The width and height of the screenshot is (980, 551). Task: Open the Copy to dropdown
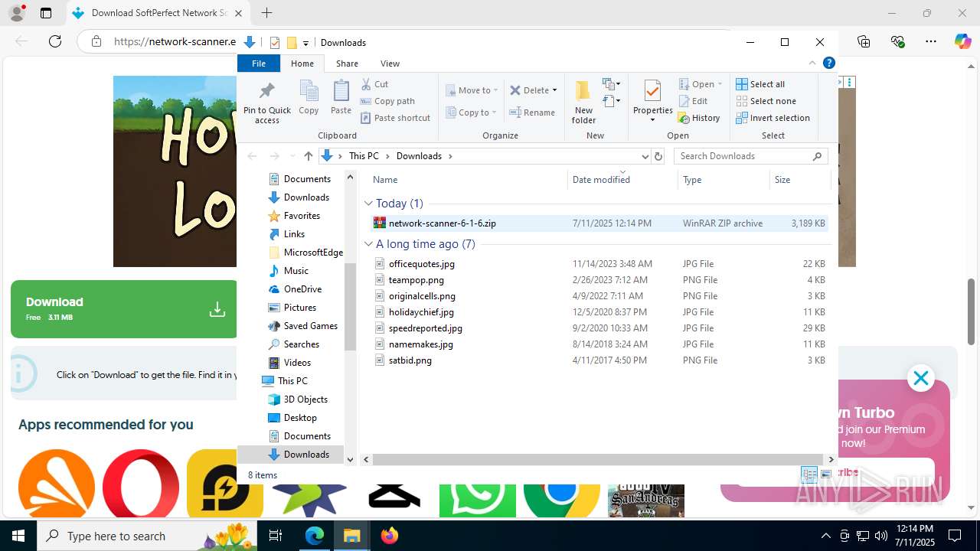click(472, 112)
